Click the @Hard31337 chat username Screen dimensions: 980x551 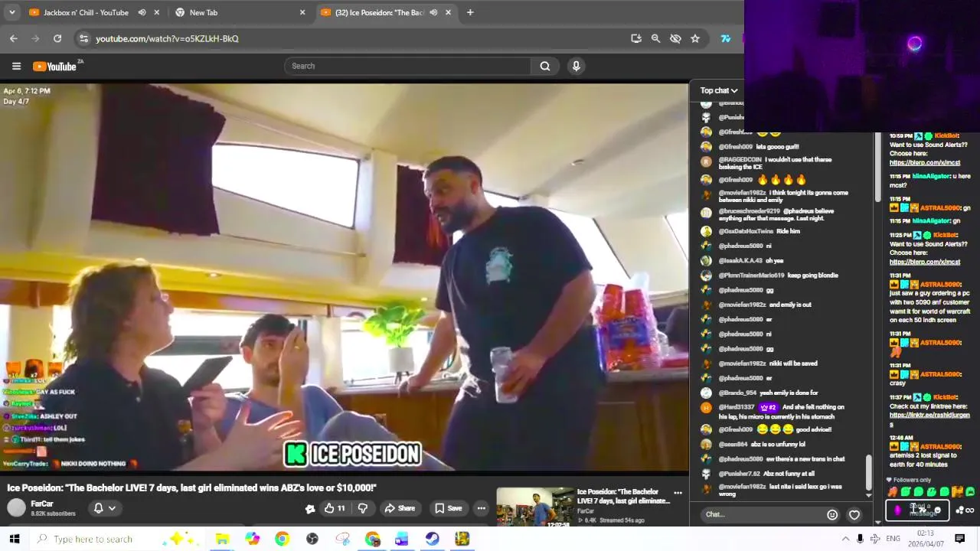[736, 407]
